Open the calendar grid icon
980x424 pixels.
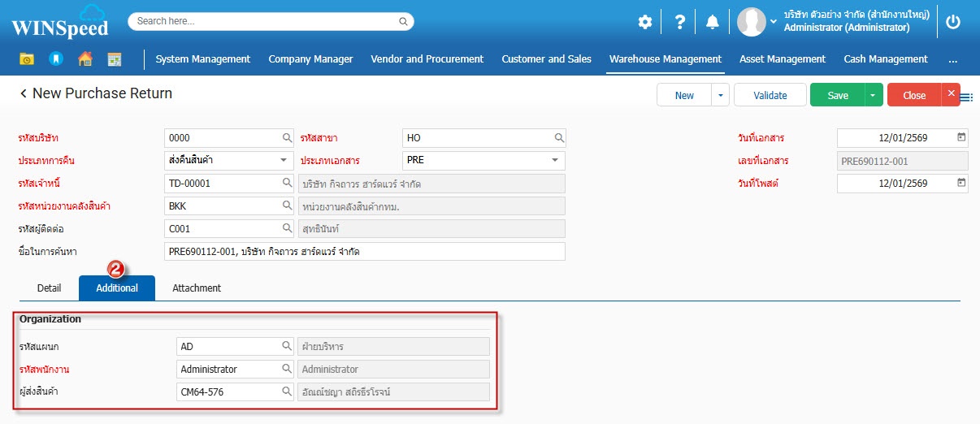[x=114, y=59]
